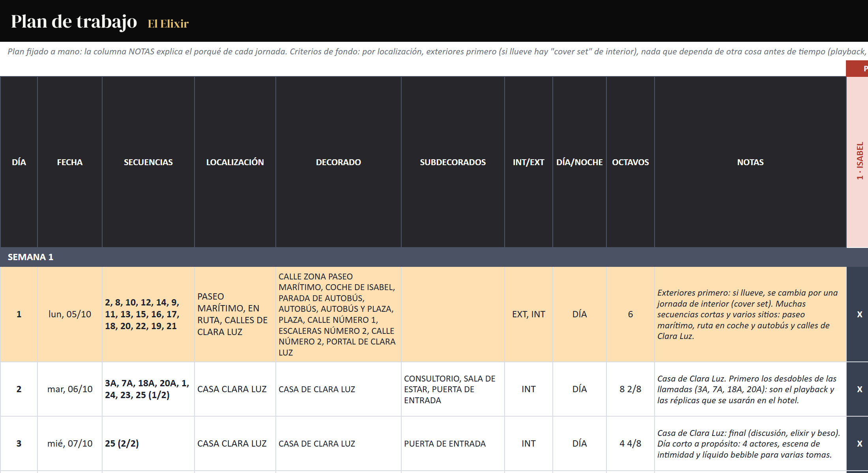Click the SEMANA 1 section row
Screen dimensions: 868x473
pyautogui.click(x=434, y=257)
